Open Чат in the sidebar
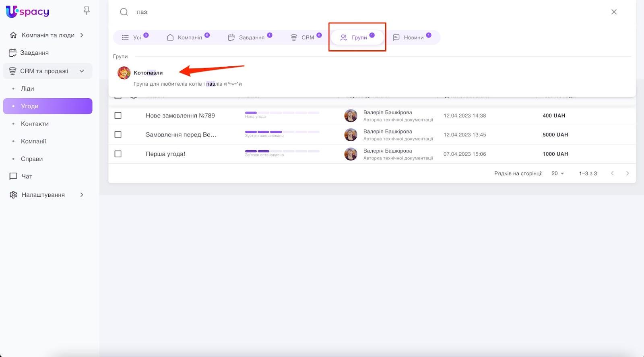This screenshot has width=644, height=357. [x=27, y=176]
